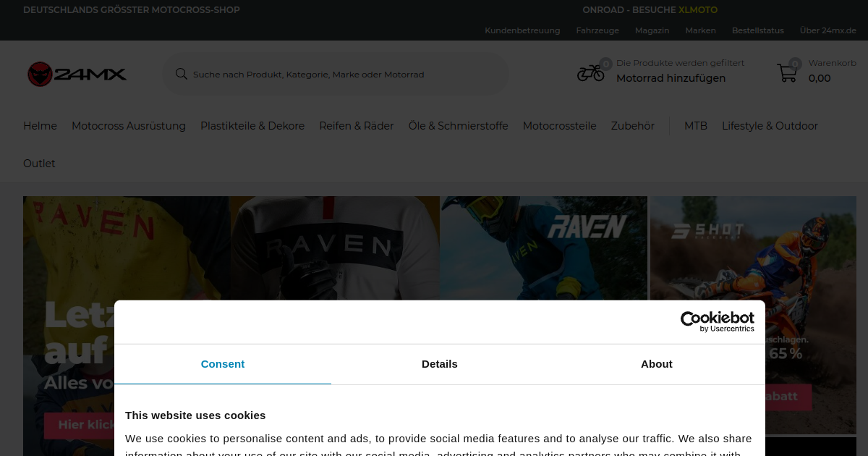This screenshot has width=868, height=456.
Task: Visit the XLMOTO onroad shop link
Action: (698, 10)
